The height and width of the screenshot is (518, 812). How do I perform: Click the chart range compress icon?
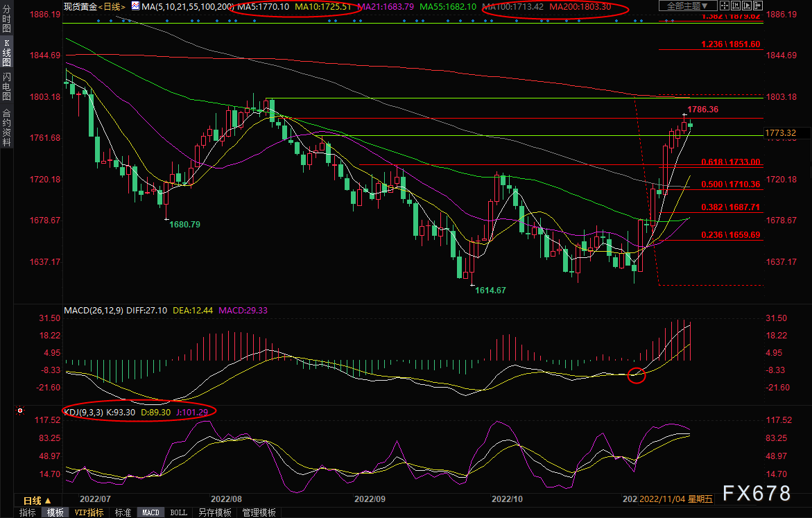[737, 6]
